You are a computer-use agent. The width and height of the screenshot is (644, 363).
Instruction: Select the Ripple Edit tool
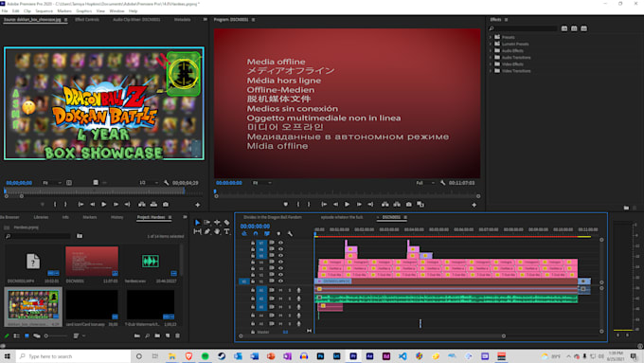pyautogui.click(x=217, y=223)
